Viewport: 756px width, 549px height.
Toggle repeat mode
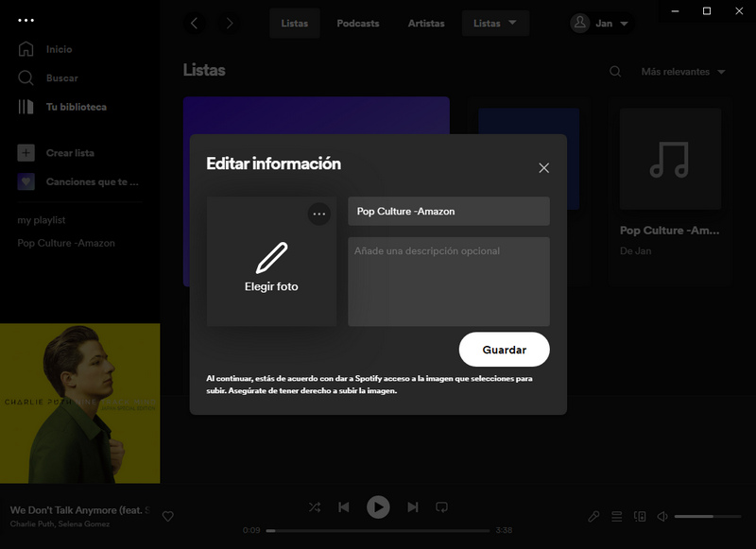pyautogui.click(x=441, y=507)
